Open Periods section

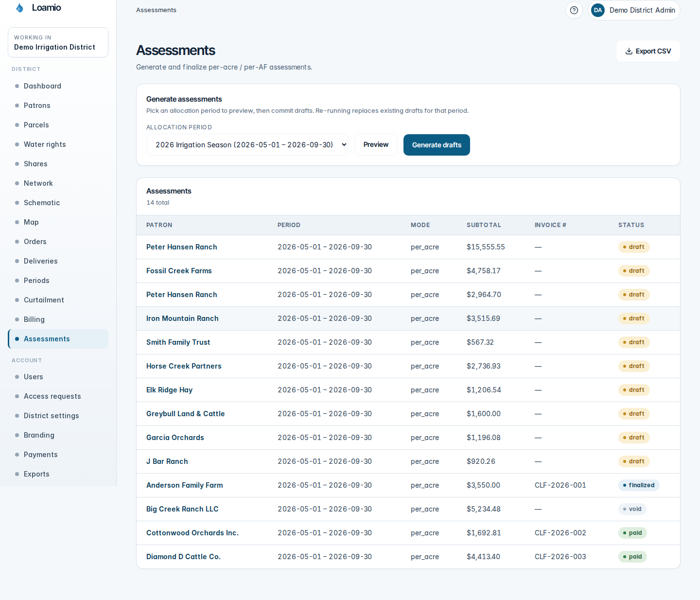(58, 281)
